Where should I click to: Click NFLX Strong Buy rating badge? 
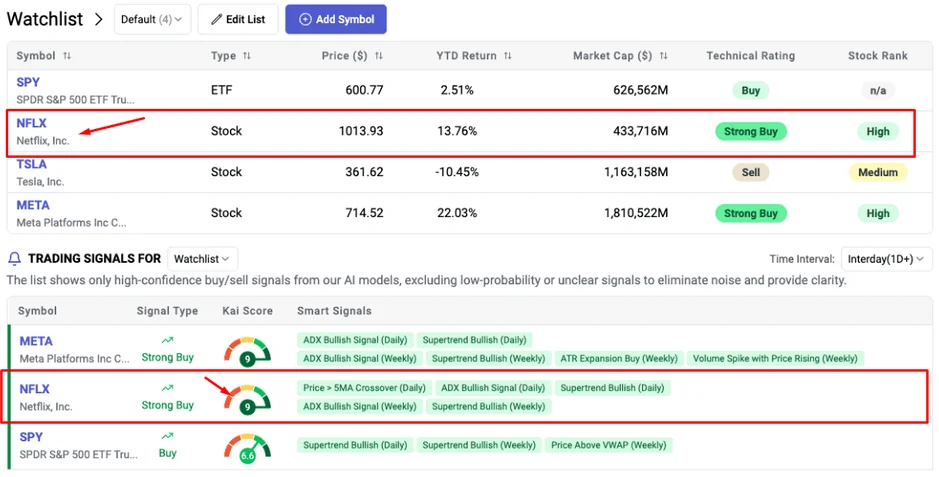(x=750, y=131)
